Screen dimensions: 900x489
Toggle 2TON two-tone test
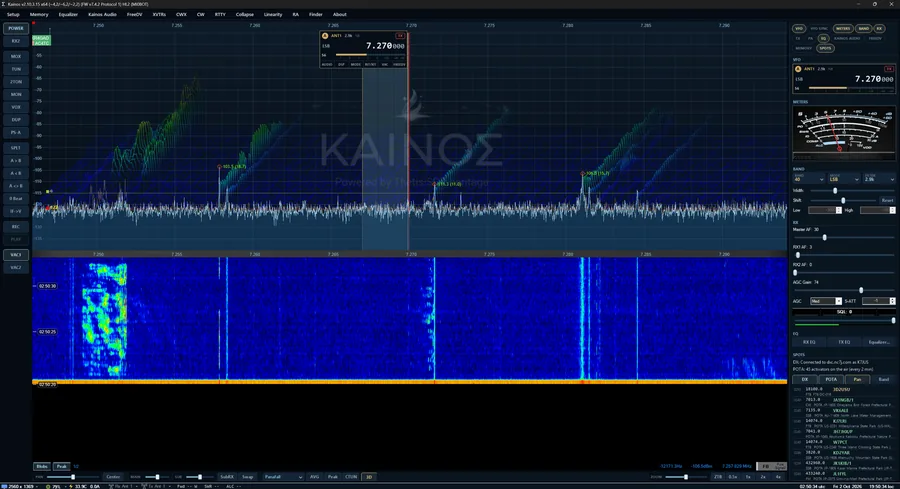coord(15,82)
